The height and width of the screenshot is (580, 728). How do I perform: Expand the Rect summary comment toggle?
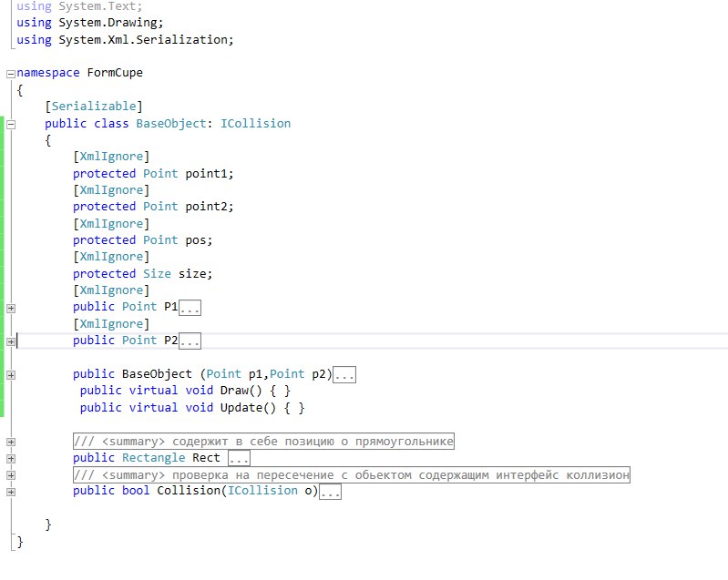pyautogui.click(x=11, y=443)
